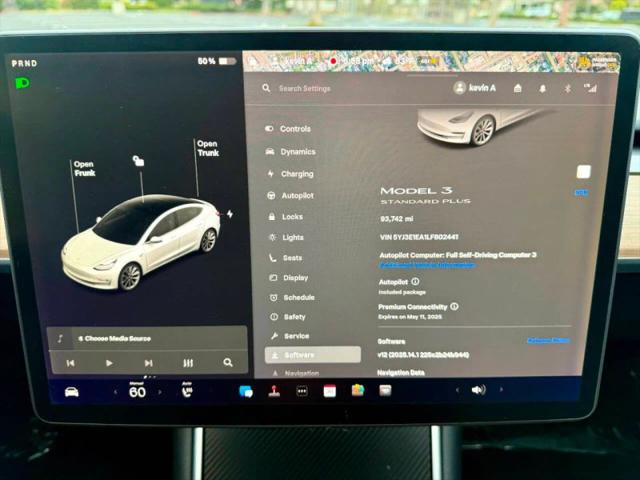The image size is (640, 480).
Task: Tap the VIN number text
Action: point(419,237)
